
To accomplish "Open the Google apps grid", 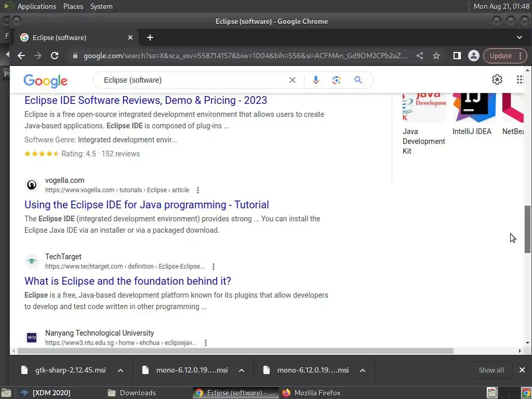I will coord(520,79).
